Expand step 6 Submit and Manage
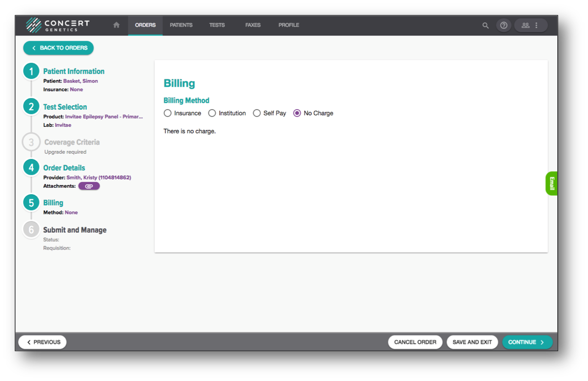Image resolution: width=588 pixels, height=381 pixels. click(74, 230)
